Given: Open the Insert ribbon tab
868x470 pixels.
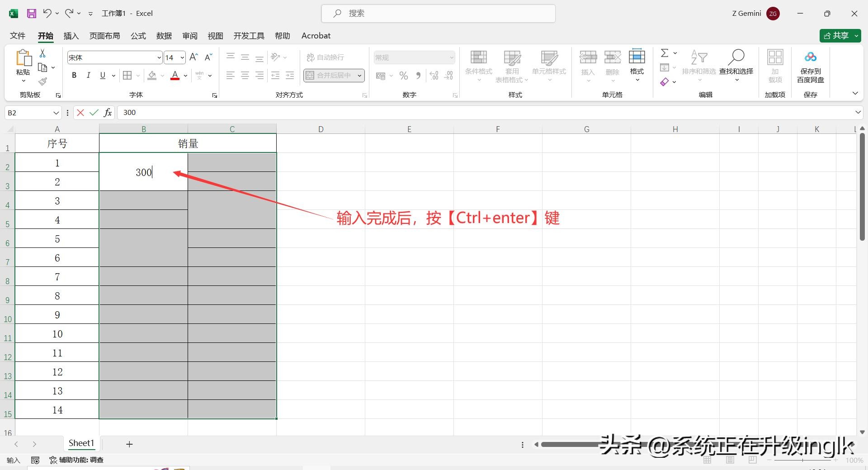Looking at the screenshot, I should pos(71,36).
